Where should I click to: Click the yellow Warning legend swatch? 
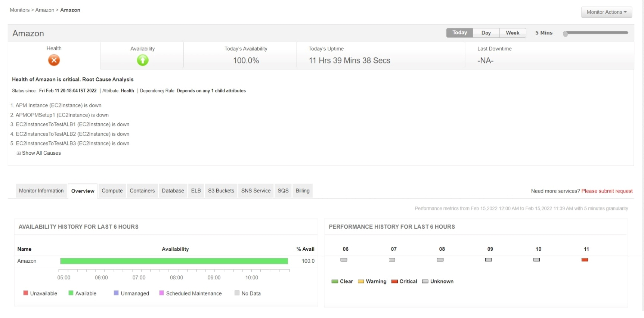(361, 281)
